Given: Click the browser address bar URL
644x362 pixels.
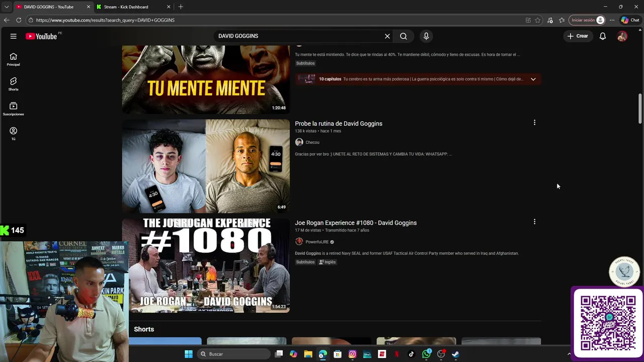Looking at the screenshot, I should coord(105,20).
